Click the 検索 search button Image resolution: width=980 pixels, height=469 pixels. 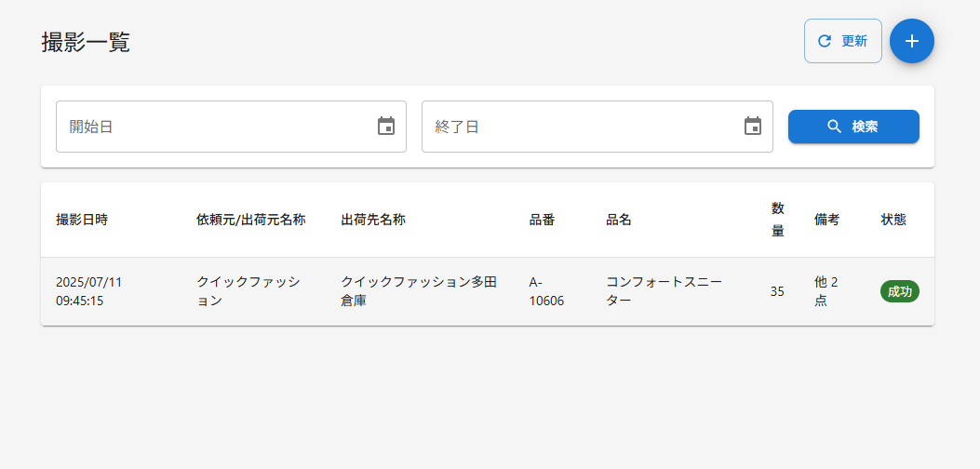point(853,127)
